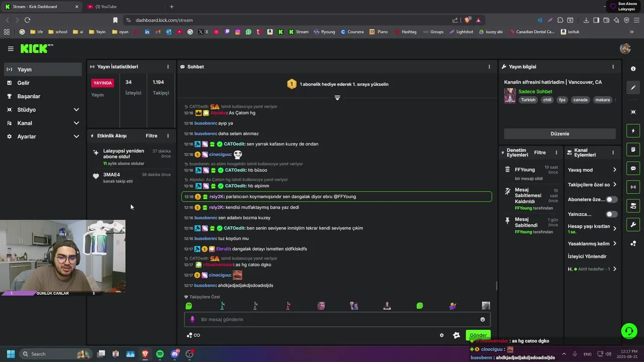Open Sohbet panel three-dot menu
Viewport: 644px width, 362px height.
(x=489, y=66)
